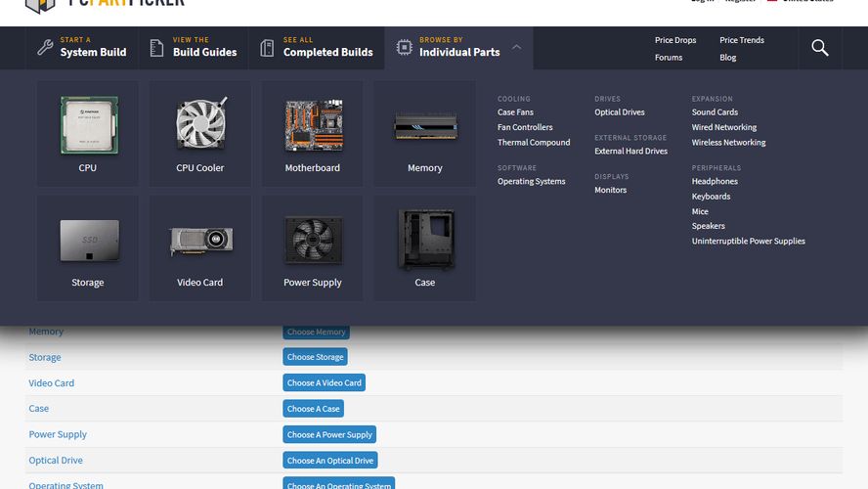Click the wrench icon for System Build
Image resolution: width=868 pixels, height=489 pixels.
[x=45, y=48]
